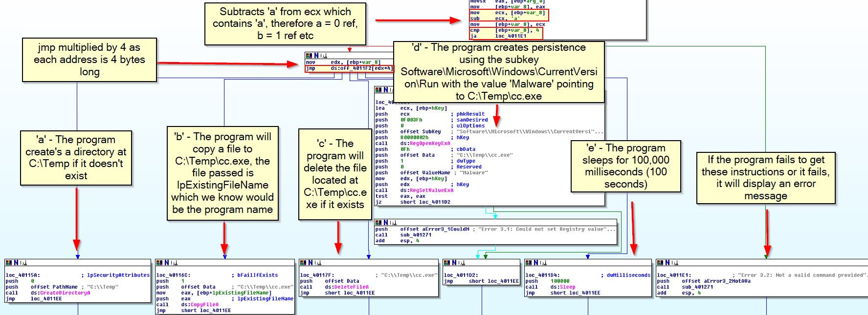
Task: Click the N icon on the Error 3.1 node
Action: (385, 223)
